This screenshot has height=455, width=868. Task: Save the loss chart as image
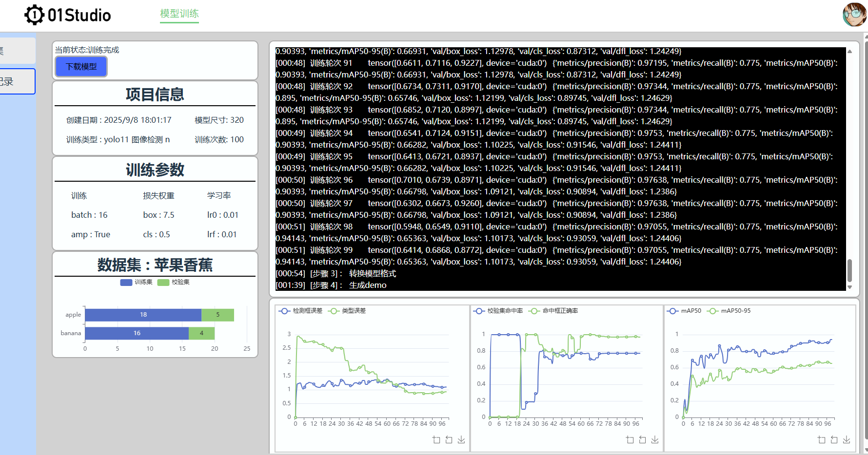461,440
